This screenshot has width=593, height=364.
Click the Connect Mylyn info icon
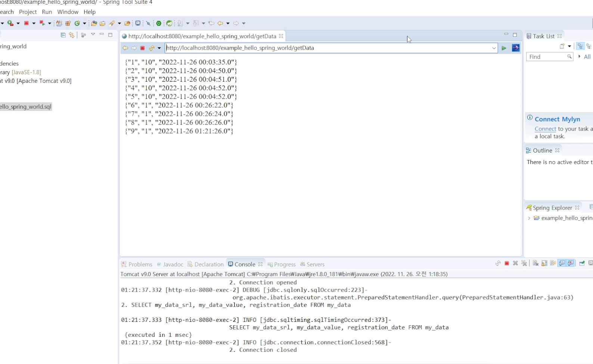(530, 118)
